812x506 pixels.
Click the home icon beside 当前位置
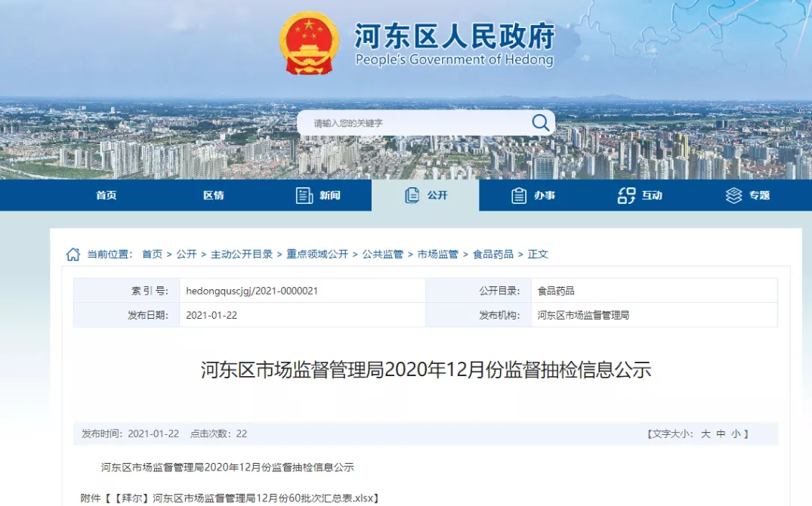(73, 255)
